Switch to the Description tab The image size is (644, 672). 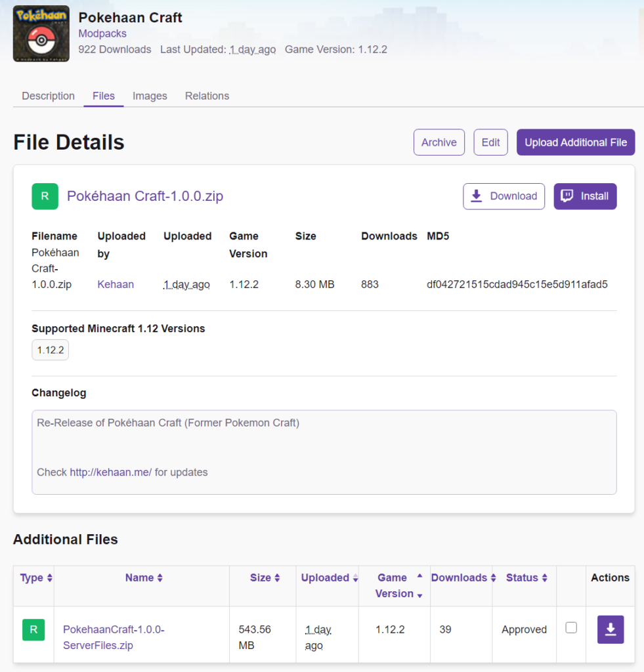(x=48, y=96)
